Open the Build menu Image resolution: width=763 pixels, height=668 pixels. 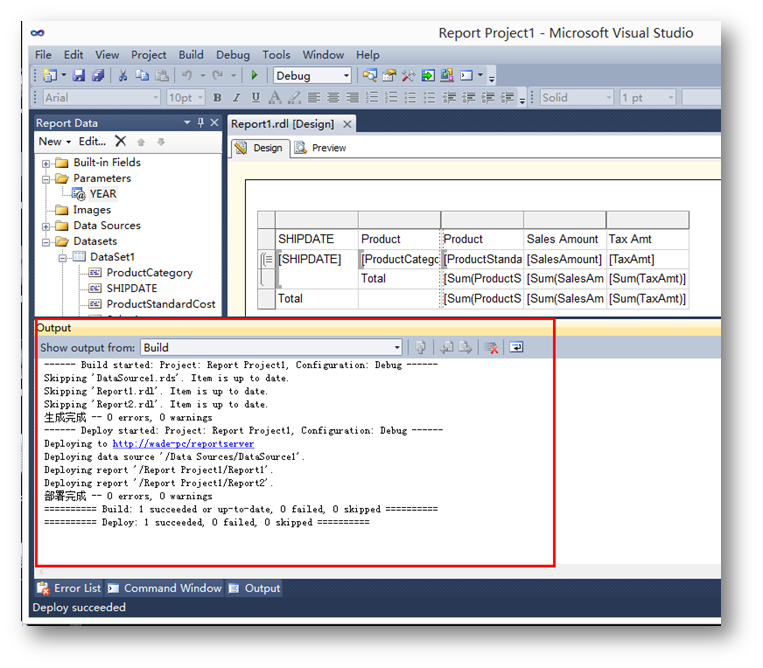[x=191, y=55]
